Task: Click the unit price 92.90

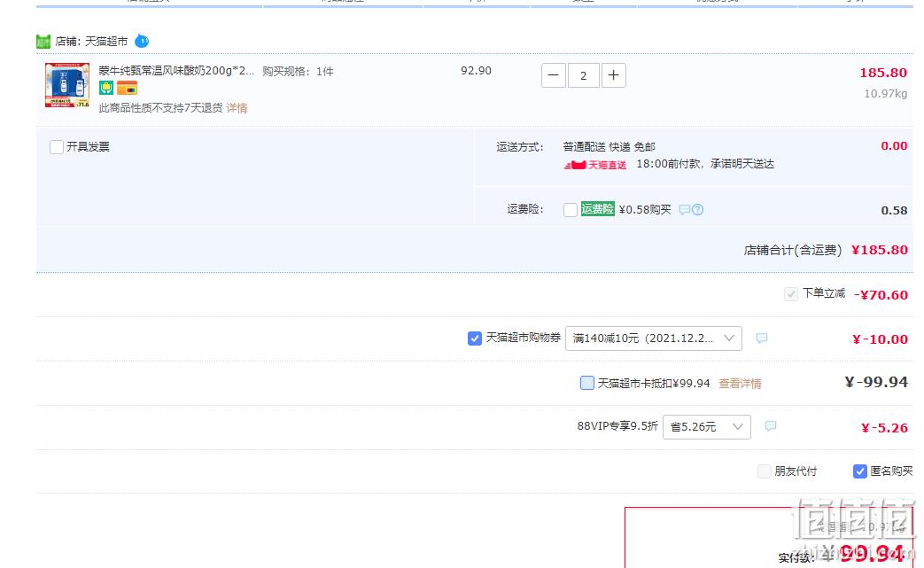Action: (476, 71)
